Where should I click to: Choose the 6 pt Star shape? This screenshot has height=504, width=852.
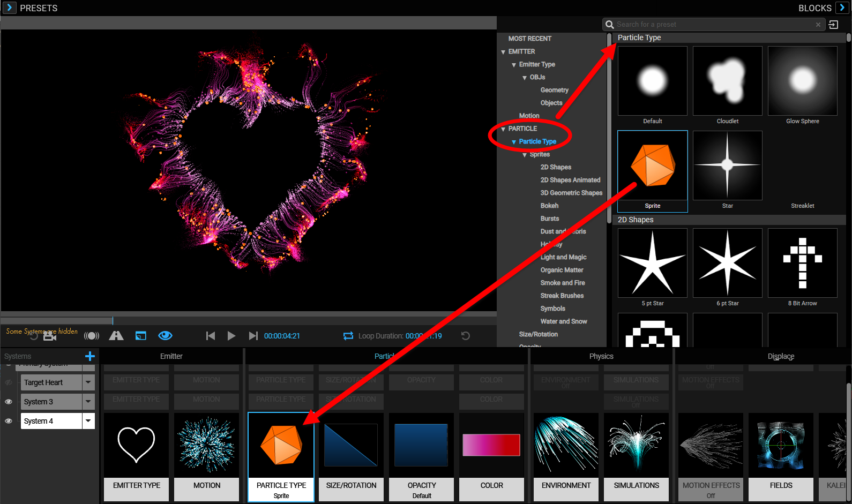(728, 263)
